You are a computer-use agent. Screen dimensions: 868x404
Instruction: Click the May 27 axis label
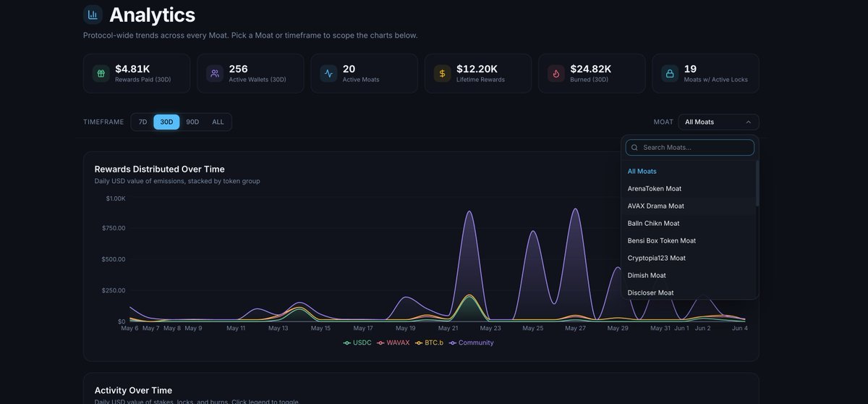[576, 328]
